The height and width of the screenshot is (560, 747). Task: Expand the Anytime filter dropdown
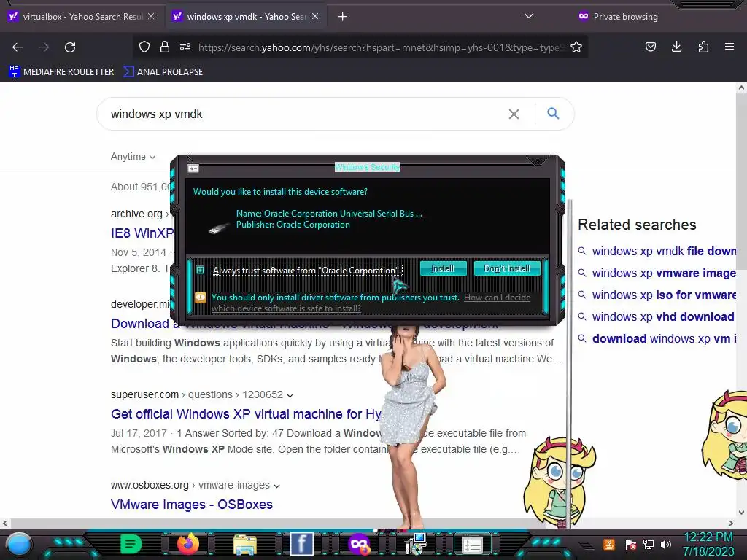click(x=133, y=156)
